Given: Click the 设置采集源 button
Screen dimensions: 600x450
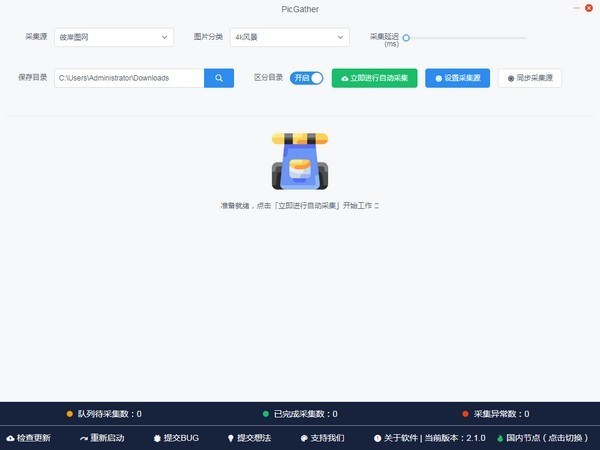Looking at the screenshot, I should 458,78.
